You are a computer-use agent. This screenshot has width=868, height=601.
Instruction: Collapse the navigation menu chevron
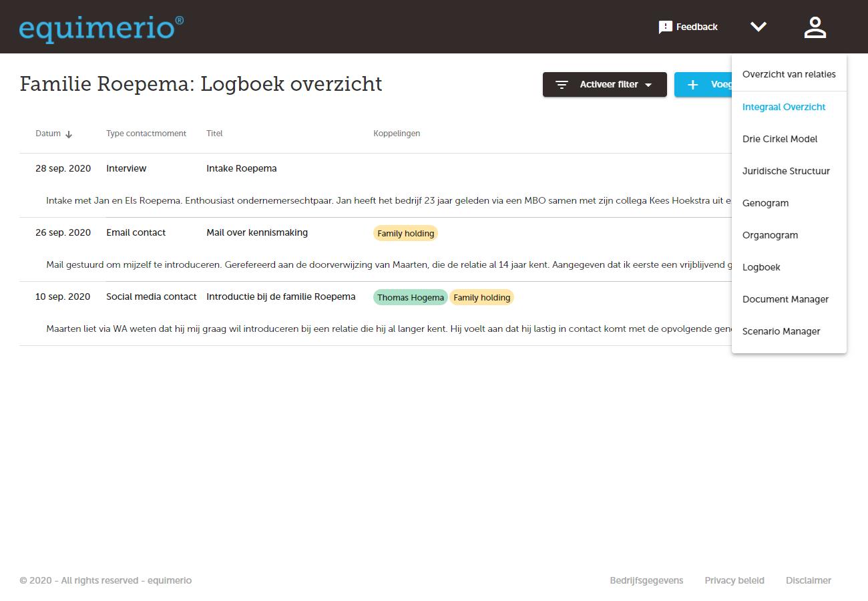(x=758, y=27)
